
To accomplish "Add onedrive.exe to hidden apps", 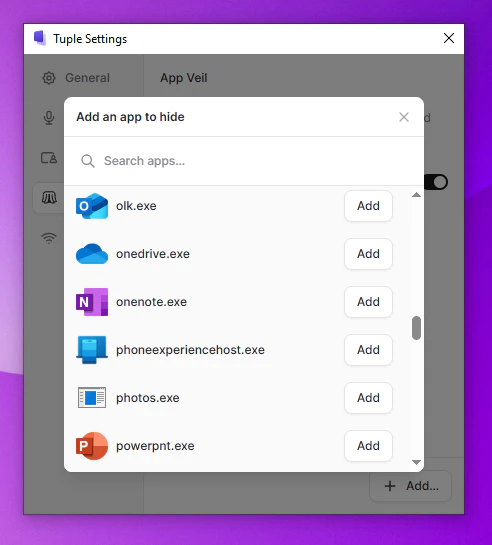I will click(x=368, y=254).
